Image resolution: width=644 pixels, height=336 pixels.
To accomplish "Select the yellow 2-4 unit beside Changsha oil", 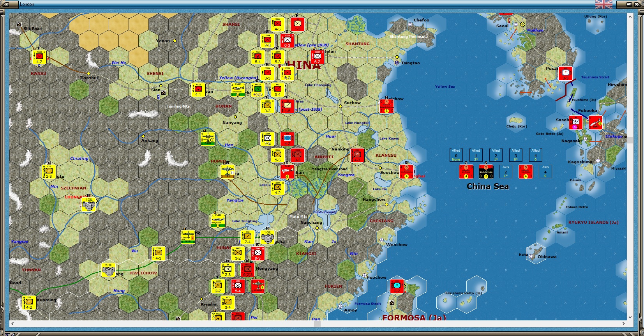I will point(248,237).
